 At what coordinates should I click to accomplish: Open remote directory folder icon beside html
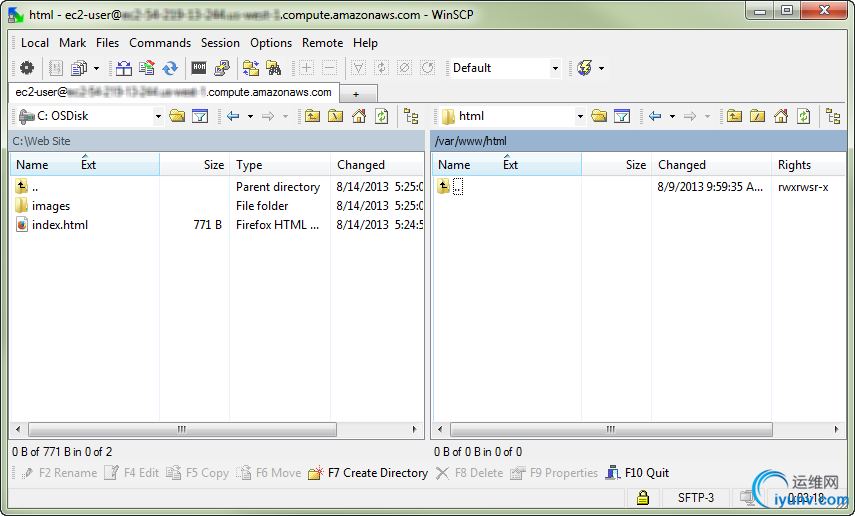pos(599,116)
